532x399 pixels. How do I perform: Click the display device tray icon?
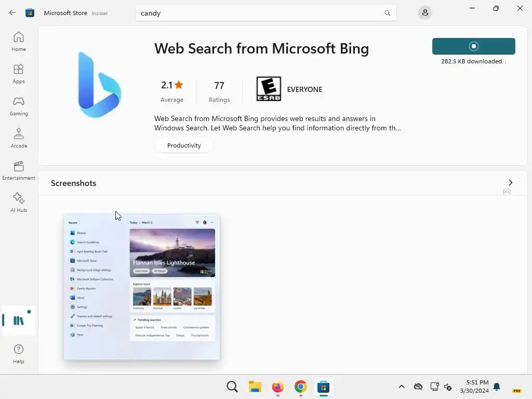(435, 387)
